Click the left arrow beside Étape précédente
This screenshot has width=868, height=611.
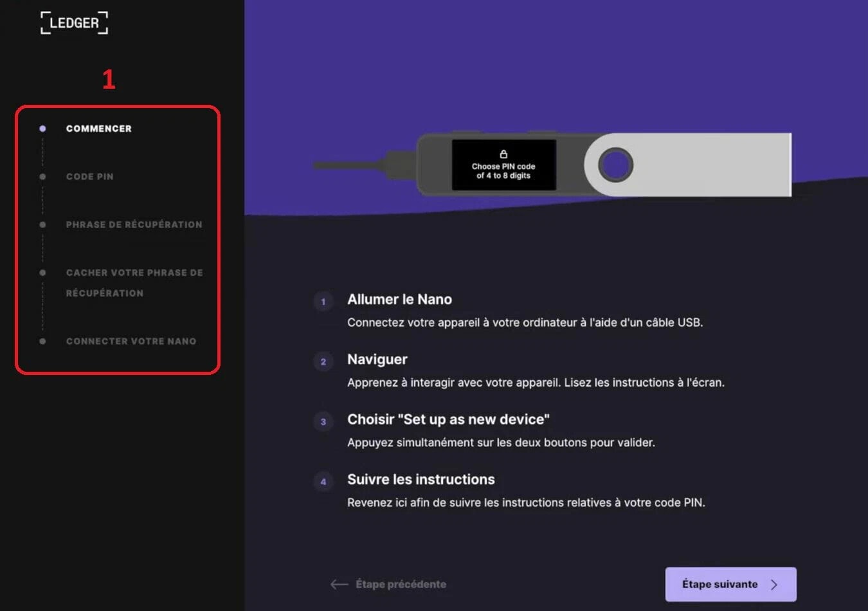click(339, 584)
